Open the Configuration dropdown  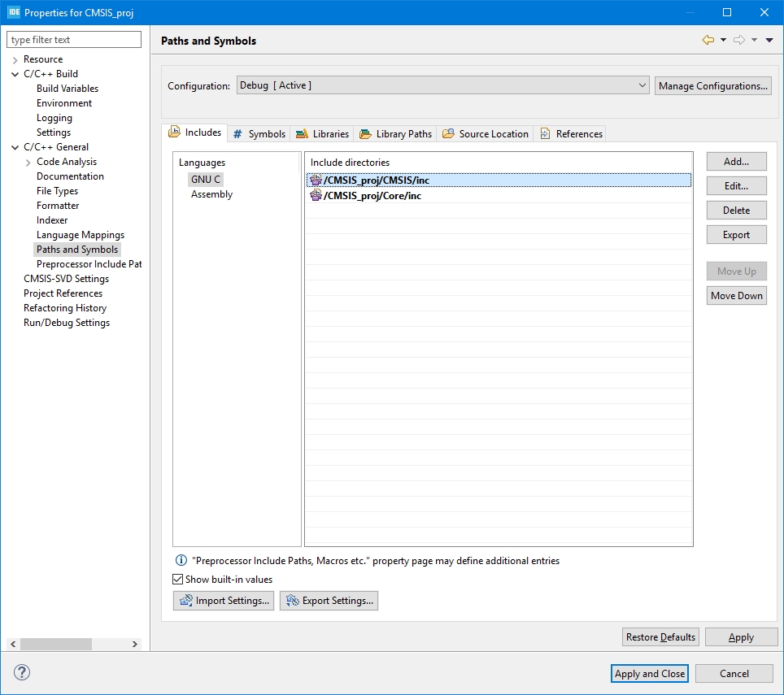(x=443, y=85)
